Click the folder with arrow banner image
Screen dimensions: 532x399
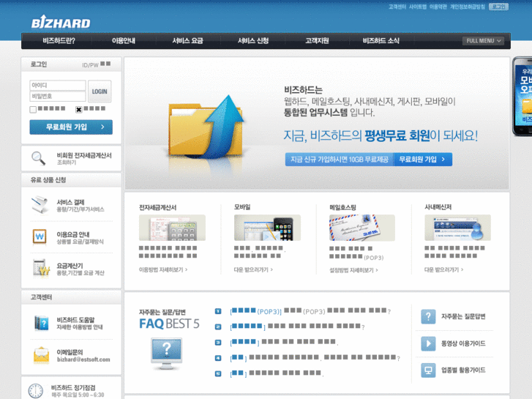click(206, 128)
